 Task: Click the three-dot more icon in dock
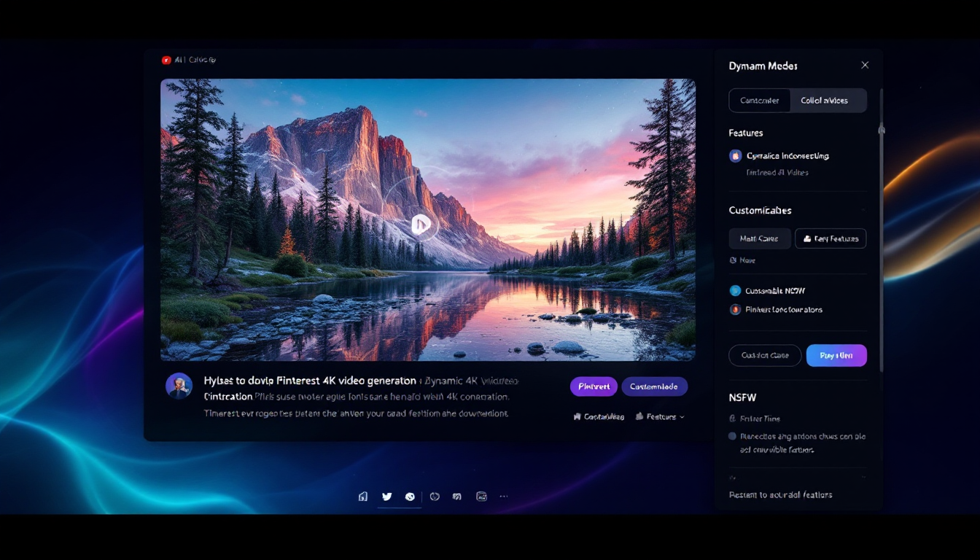point(504,497)
